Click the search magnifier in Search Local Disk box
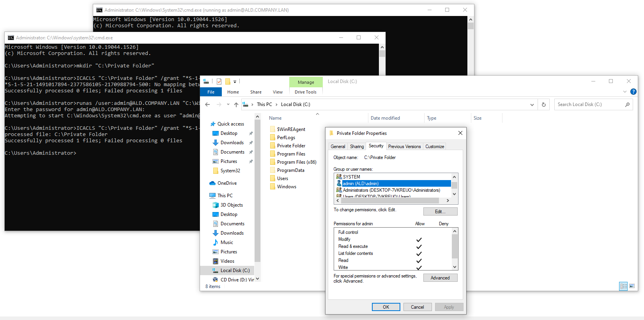This screenshot has width=644, height=320. (x=627, y=104)
